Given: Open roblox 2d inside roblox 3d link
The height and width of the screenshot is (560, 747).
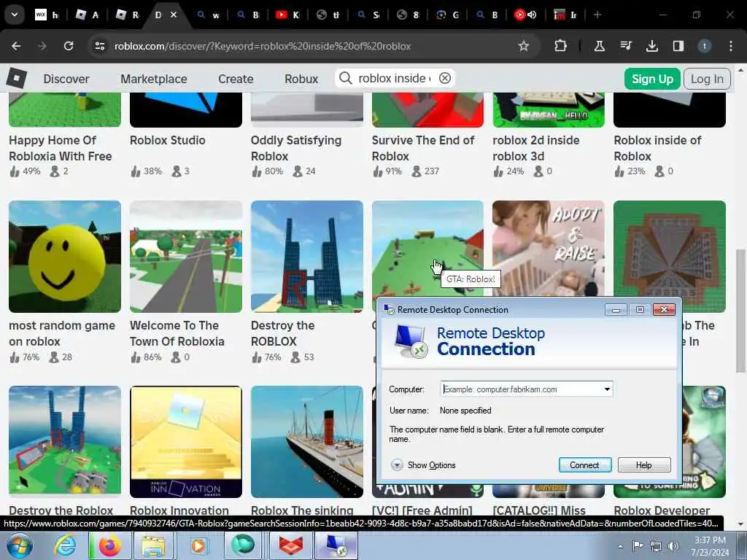Looking at the screenshot, I should (536, 148).
